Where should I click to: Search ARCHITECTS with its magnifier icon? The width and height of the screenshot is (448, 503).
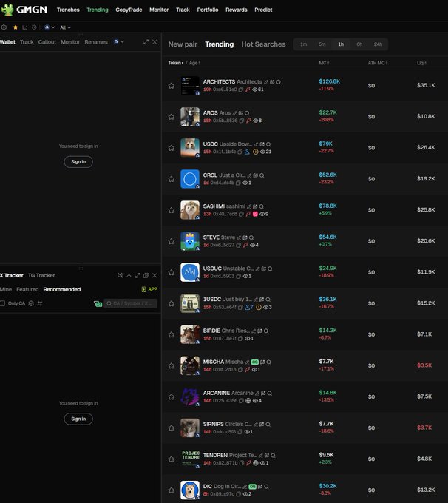(279, 82)
